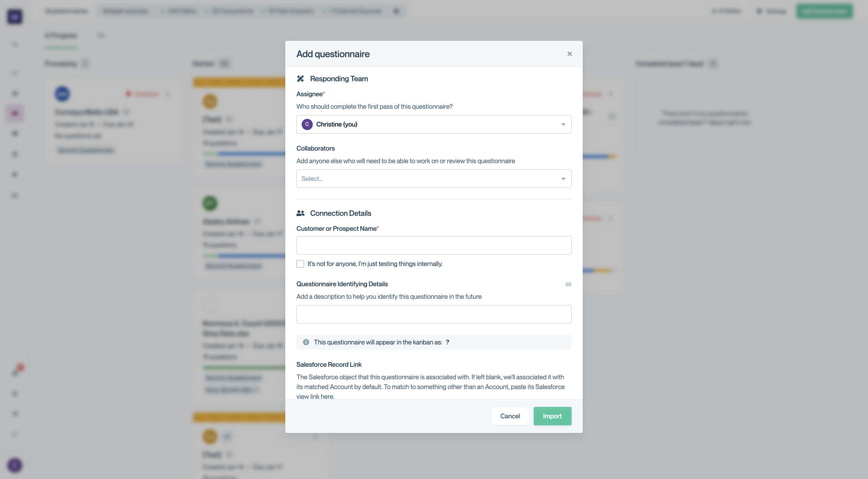Viewport: 868px width, 479px height.
Task: Expand the Collaborators dropdown arrow
Action: pyautogui.click(x=563, y=179)
